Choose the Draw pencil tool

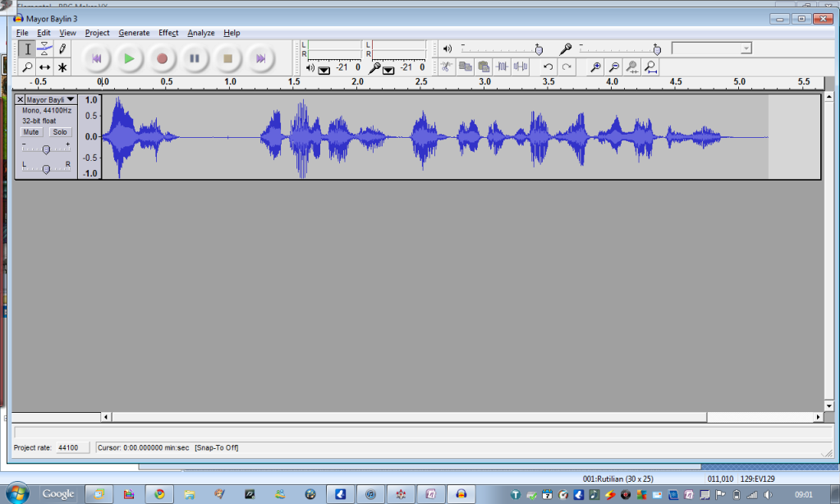62,49
